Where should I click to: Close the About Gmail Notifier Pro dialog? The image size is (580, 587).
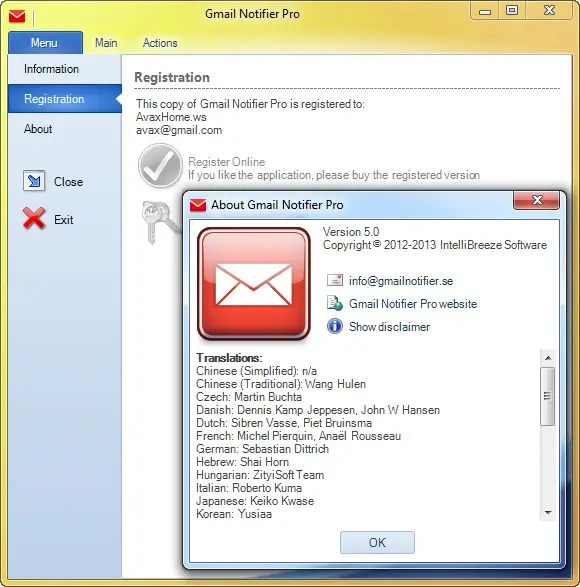pyautogui.click(x=537, y=200)
